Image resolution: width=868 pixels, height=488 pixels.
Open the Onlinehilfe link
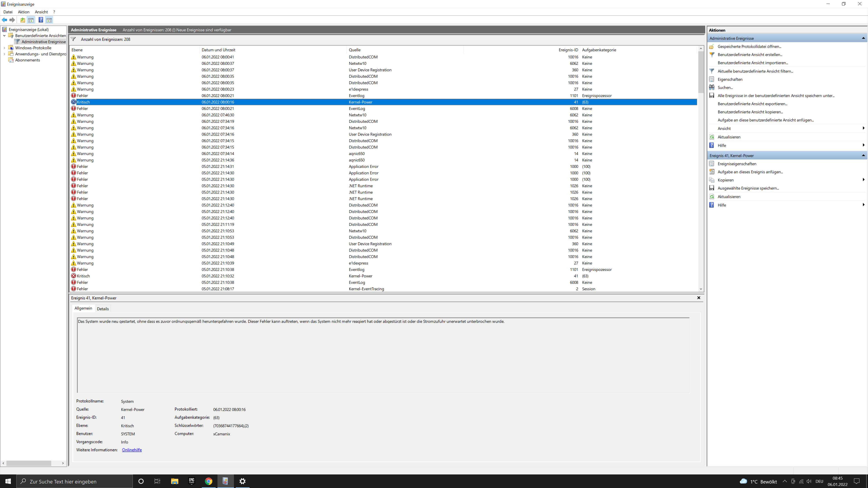click(x=132, y=450)
